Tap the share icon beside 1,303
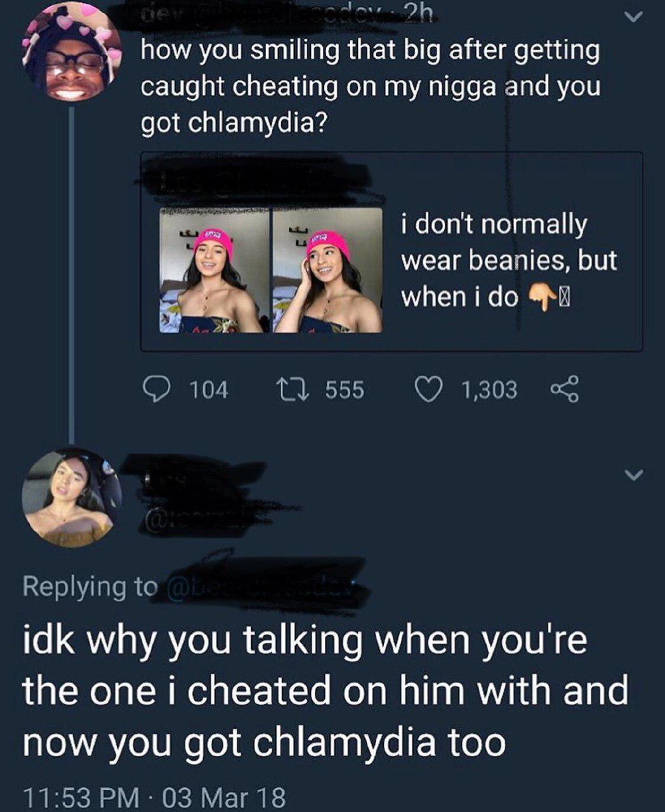Viewport: 665px width, 812px height. coord(564,390)
